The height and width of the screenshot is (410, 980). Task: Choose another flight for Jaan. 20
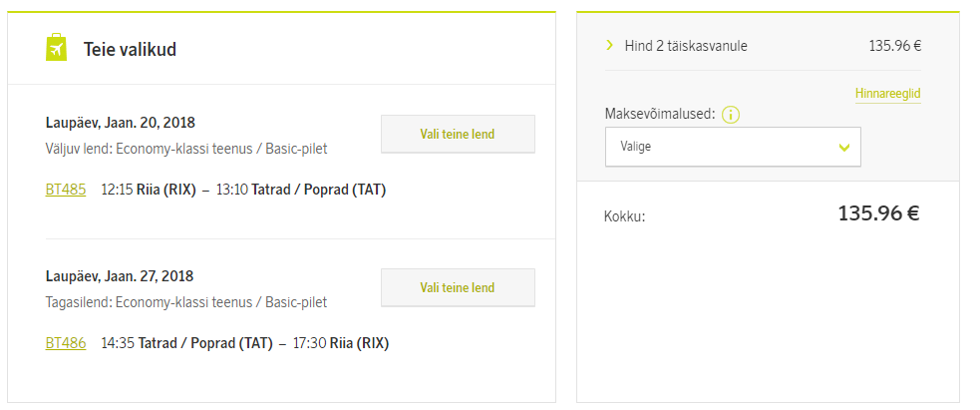click(x=458, y=134)
